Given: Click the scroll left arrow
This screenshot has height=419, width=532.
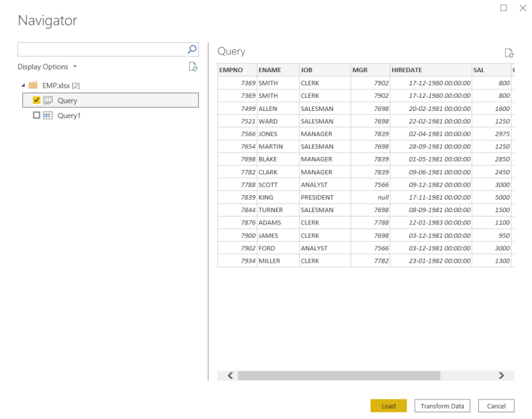Looking at the screenshot, I should [231, 376].
